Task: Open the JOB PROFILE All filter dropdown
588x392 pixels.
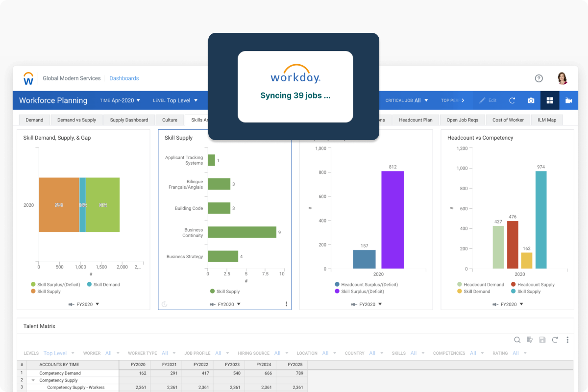Action: tap(207, 353)
